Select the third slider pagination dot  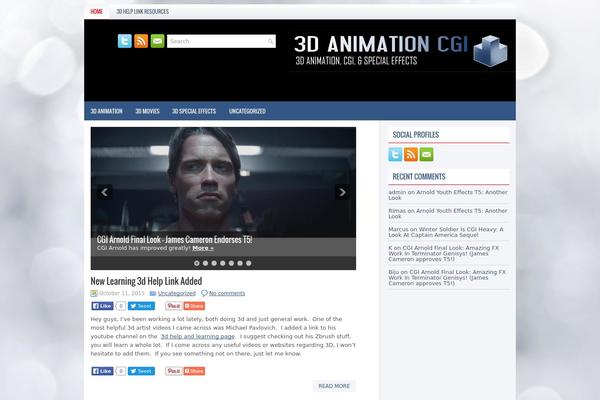[x=214, y=263]
